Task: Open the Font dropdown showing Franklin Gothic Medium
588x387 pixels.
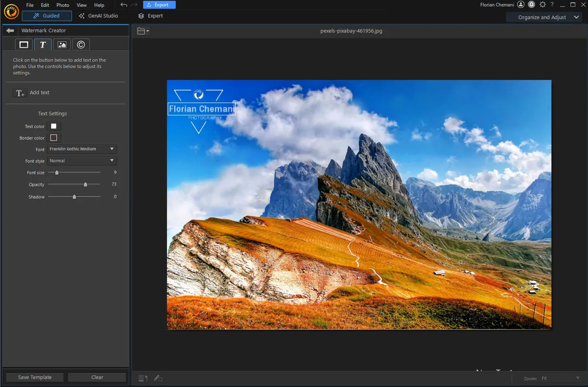Action: click(x=81, y=149)
